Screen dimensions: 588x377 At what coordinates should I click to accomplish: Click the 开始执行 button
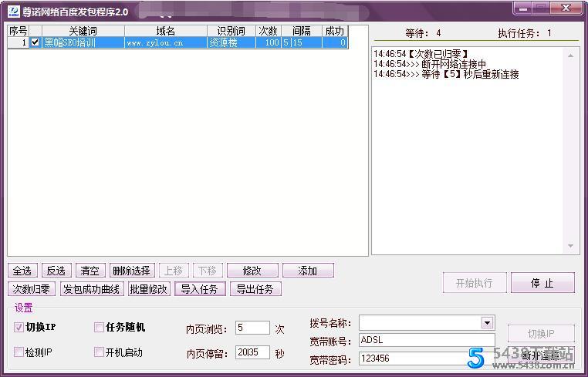click(x=475, y=283)
